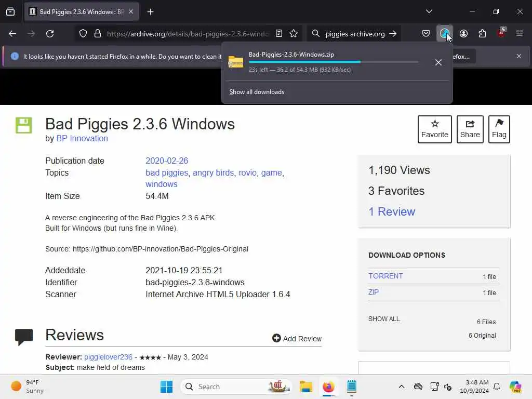Open the Windows Start menu

[x=166, y=387]
